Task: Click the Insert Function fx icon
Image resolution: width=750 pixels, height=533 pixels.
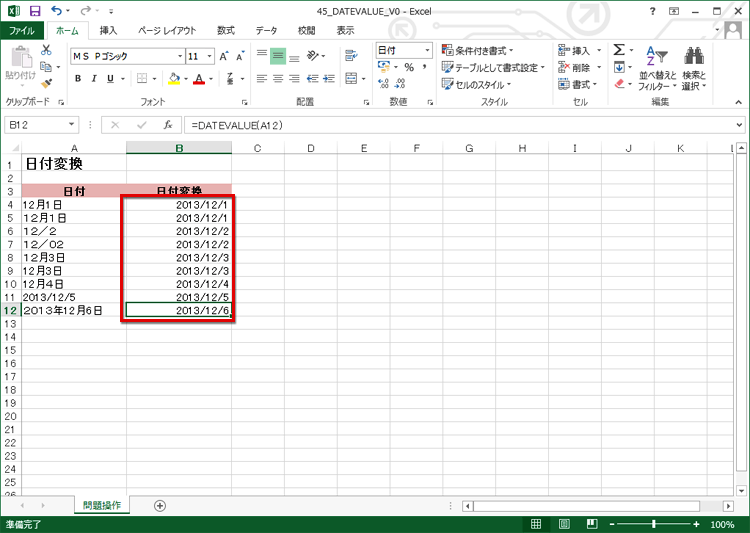Action: pos(167,125)
